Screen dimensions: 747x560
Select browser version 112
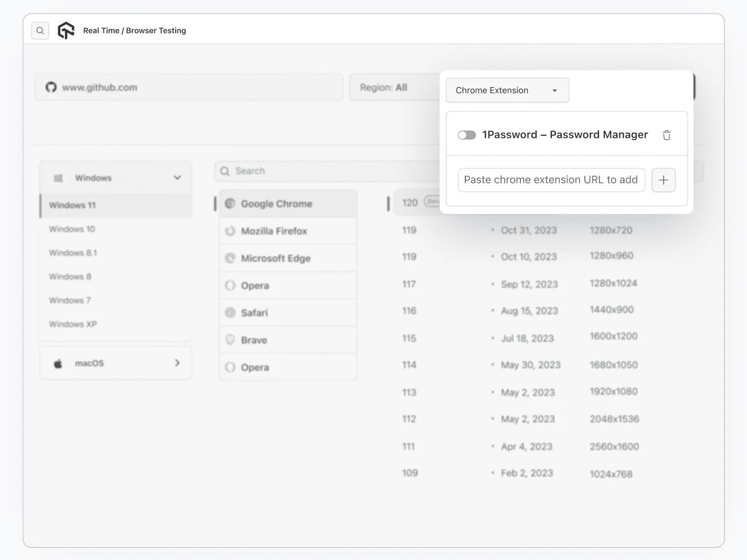pos(409,419)
